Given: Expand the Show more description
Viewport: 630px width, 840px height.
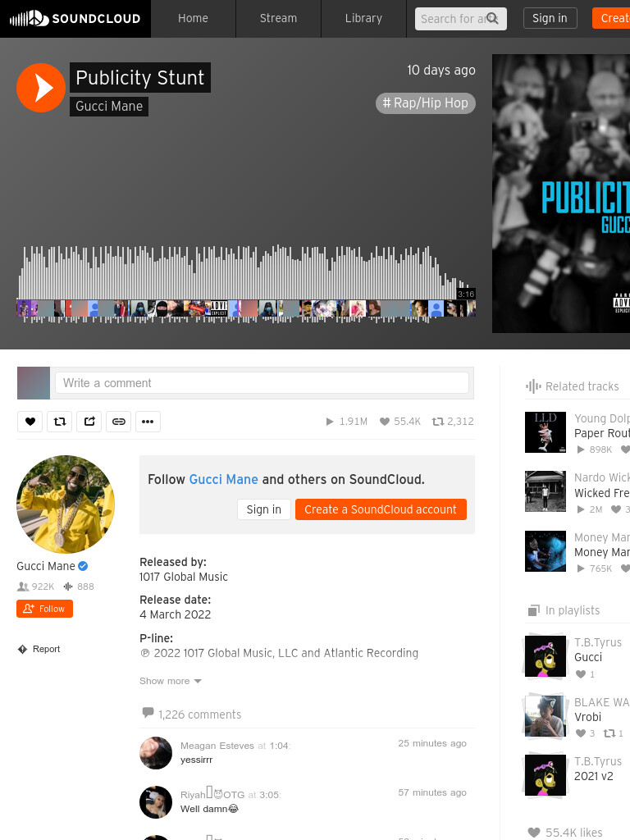Looking at the screenshot, I should coord(171,681).
